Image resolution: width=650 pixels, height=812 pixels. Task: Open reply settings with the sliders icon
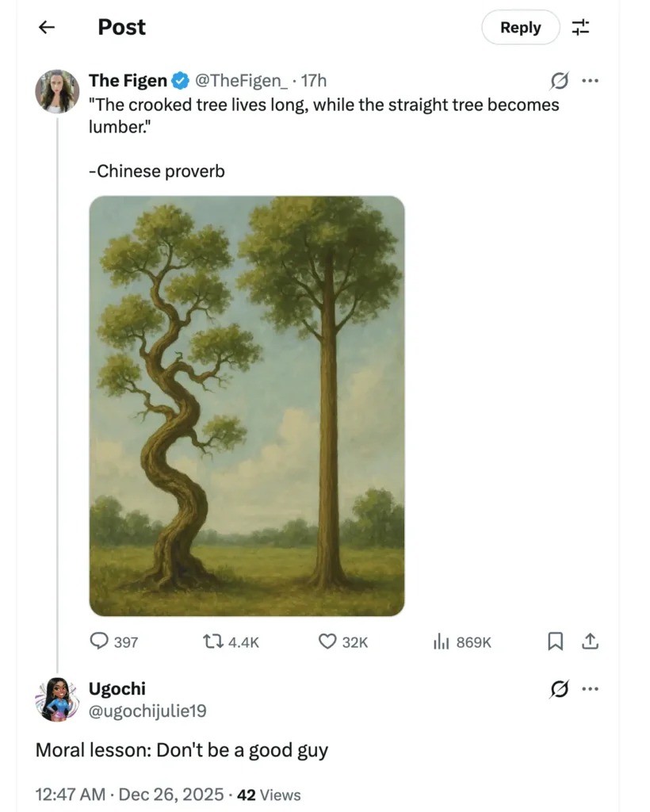(580, 27)
